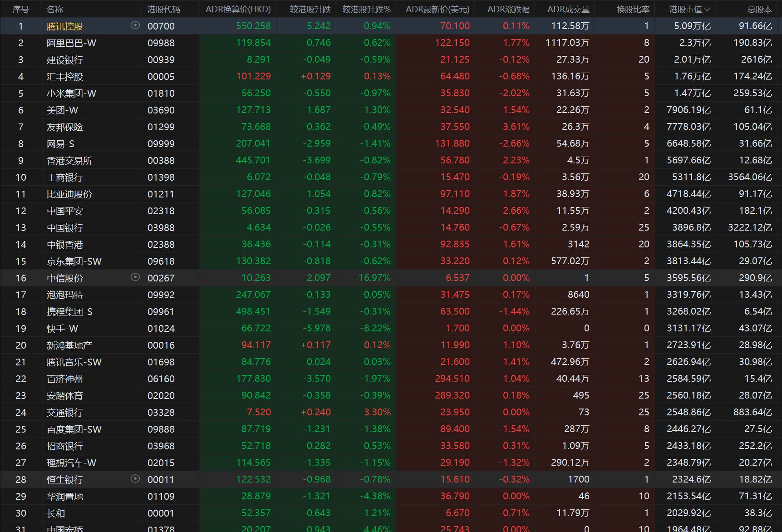This screenshot has width=782, height=532.
Task: Sort table by ADR成交量 header
Action: [568, 9]
